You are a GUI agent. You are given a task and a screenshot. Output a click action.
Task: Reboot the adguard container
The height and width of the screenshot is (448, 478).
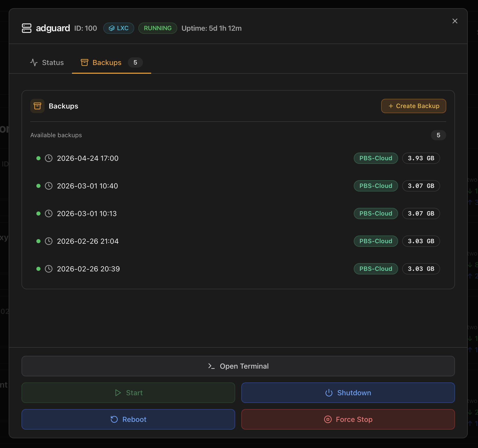coord(128,419)
